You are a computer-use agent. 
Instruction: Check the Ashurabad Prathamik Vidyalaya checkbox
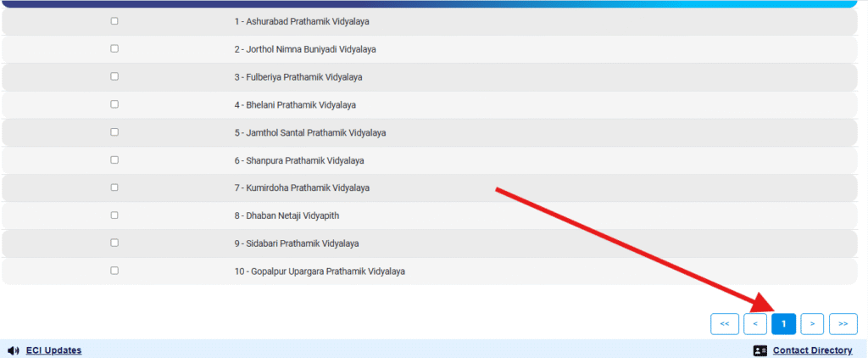(114, 21)
